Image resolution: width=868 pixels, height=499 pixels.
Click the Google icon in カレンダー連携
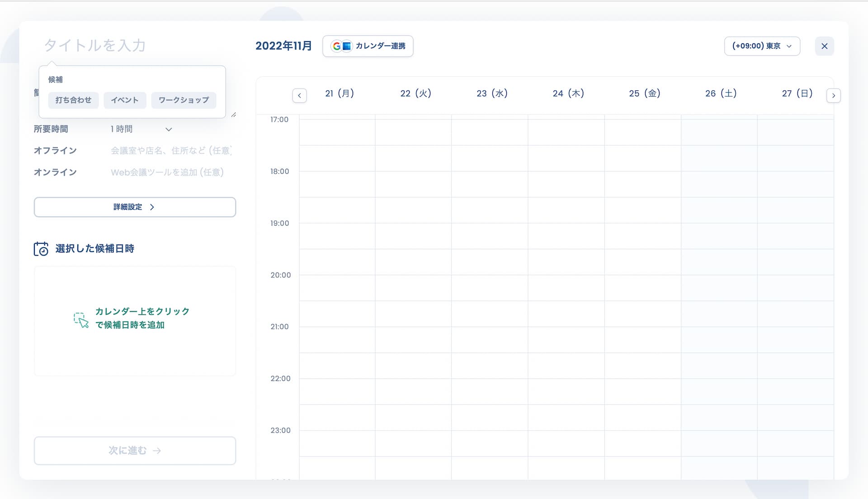pyautogui.click(x=336, y=46)
